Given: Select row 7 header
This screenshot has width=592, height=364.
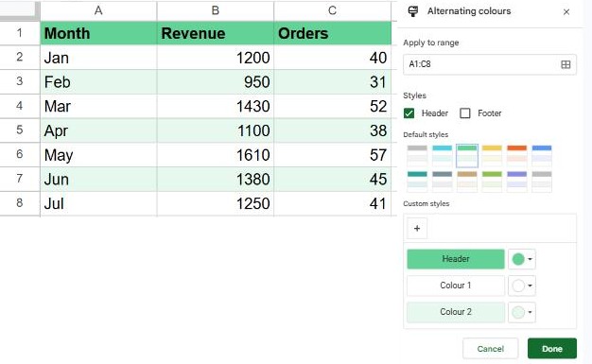Looking at the screenshot, I should click(20, 179).
